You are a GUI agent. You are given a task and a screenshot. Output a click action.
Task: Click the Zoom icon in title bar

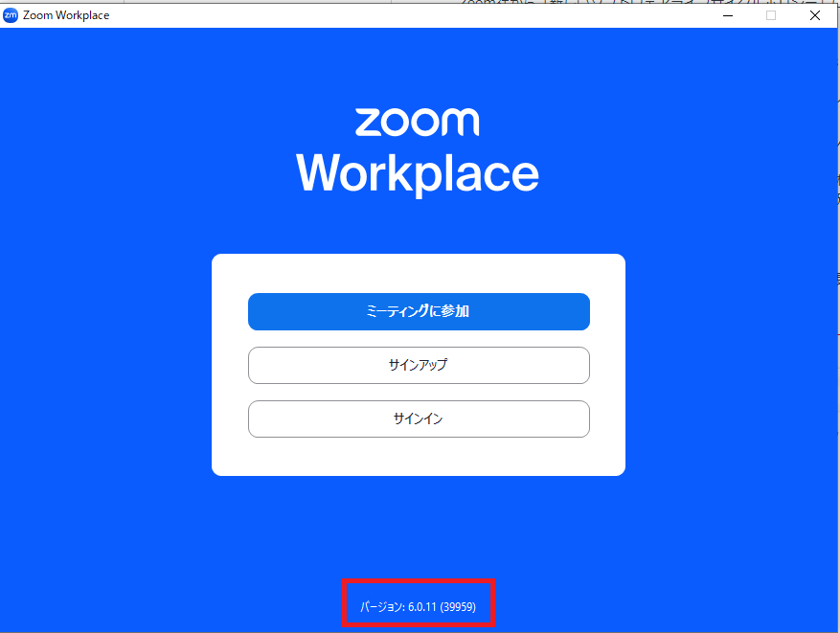(x=11, y=15)
